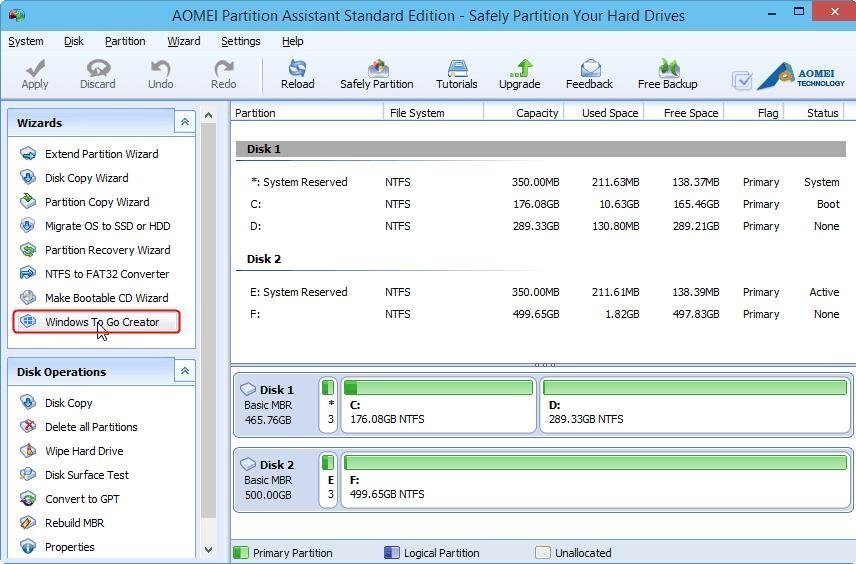Select the Disk 2 group header row
Image resolution: width=856 pixels, height=564 pixels.
point(540,259)
